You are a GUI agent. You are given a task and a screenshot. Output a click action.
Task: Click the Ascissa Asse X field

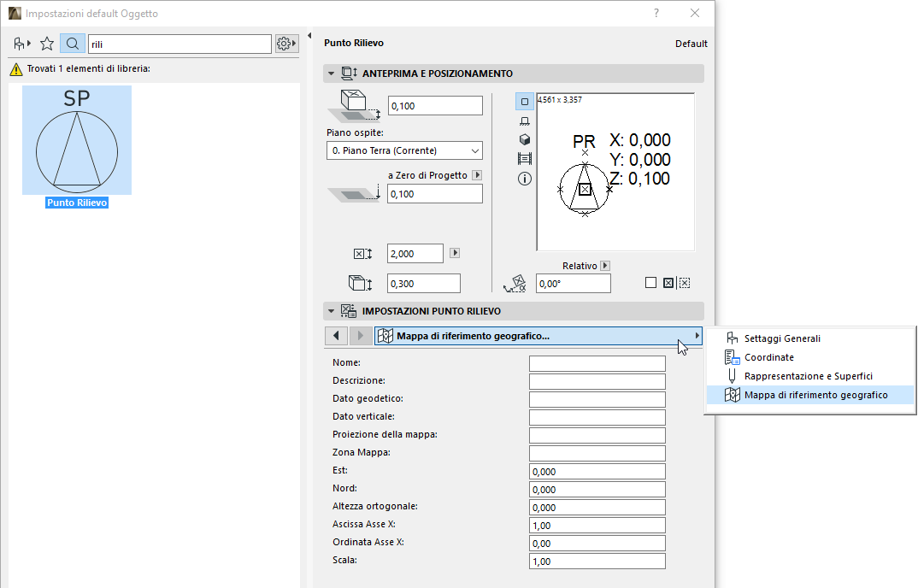pyautogui.click(x=597, y=526)
